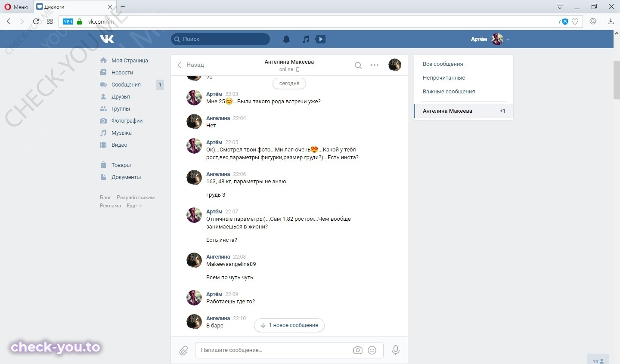Open Документы in the sidebar
This screenshot has width=620, height=364.
click(126, 177)
